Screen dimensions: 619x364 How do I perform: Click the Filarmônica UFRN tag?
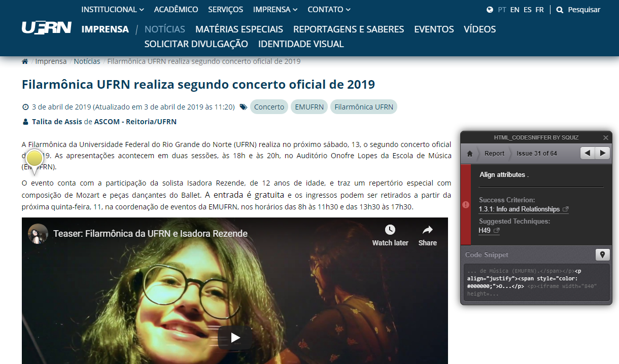click(x=364, y=107)
